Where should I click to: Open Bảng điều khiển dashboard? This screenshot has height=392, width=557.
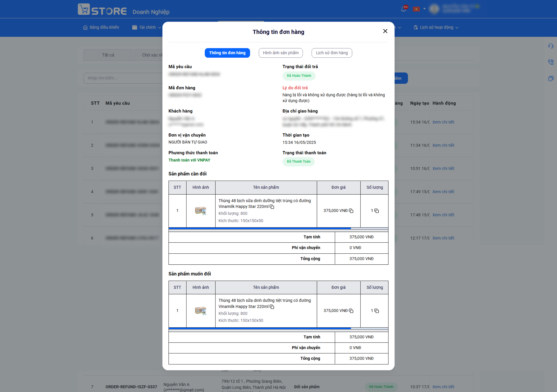coord(101,27)
